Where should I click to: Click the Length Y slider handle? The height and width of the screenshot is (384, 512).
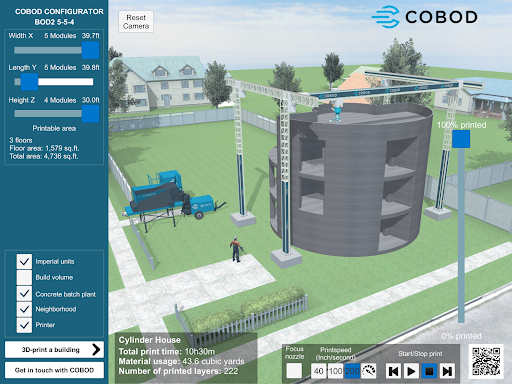pyautogui.click(x=29, y=82)
